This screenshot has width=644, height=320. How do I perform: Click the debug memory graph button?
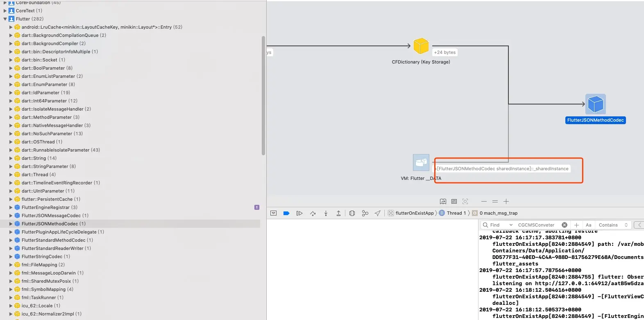365,213
